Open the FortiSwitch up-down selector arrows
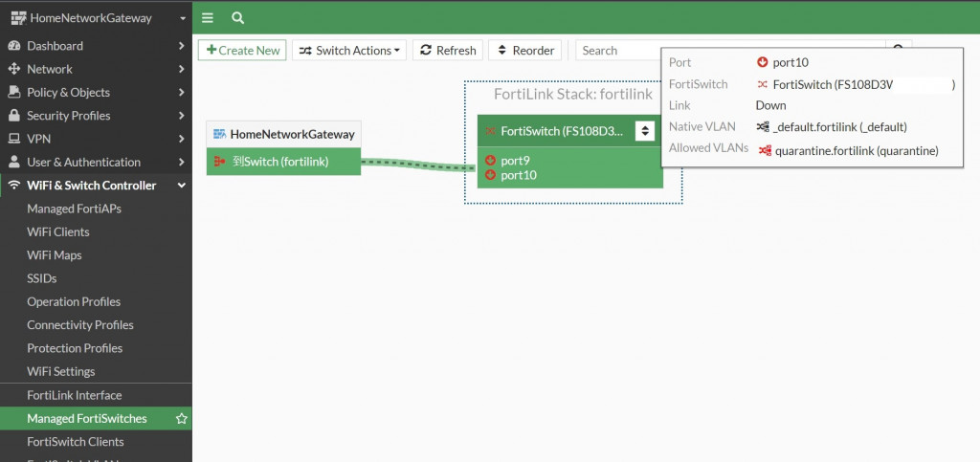The width and height of the screenshot is (980, 462). click(645, 131)
